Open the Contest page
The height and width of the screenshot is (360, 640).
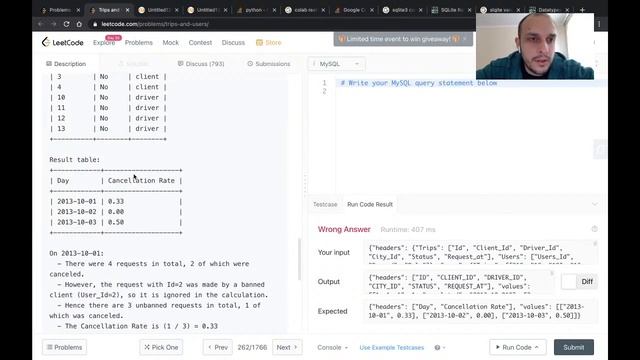tap(200, 42)
